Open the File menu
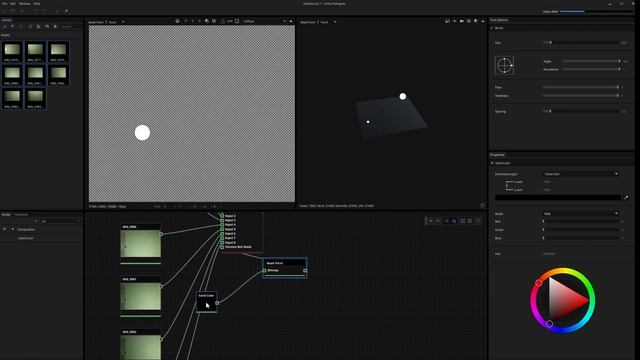 4,3
